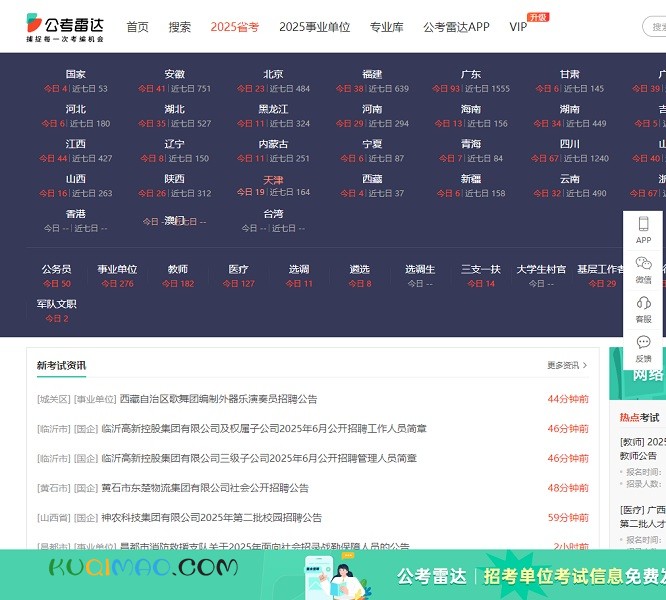Select the 四川 province

[x=570, y=144]
